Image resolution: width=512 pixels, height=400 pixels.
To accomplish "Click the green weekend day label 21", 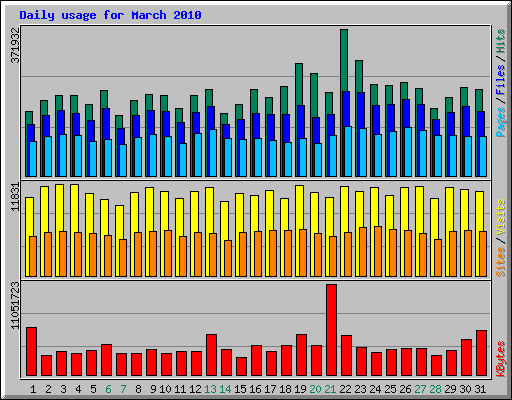I will [x=330, y=389].
